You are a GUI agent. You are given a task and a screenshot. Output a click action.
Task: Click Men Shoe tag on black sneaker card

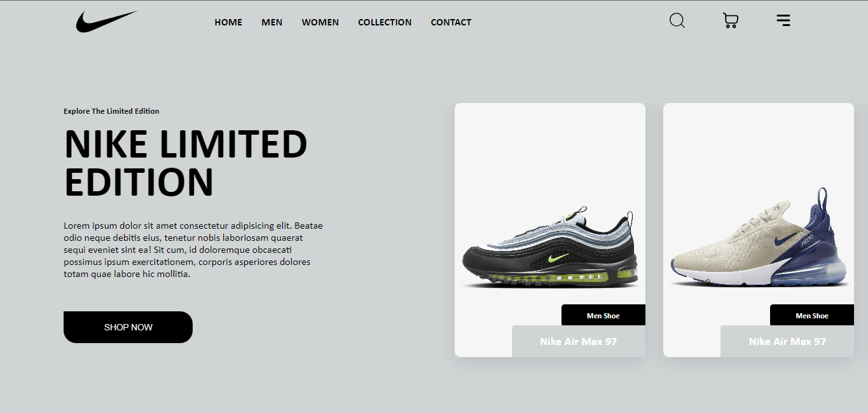pyautogui.click(x=603, y=316)
